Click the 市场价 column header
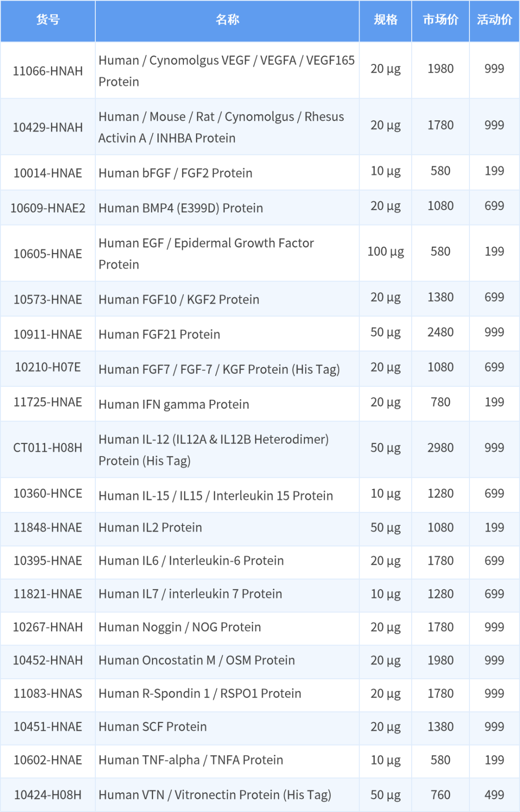The width and height of the screenshot is (520, 812). (x=440, y=20)
